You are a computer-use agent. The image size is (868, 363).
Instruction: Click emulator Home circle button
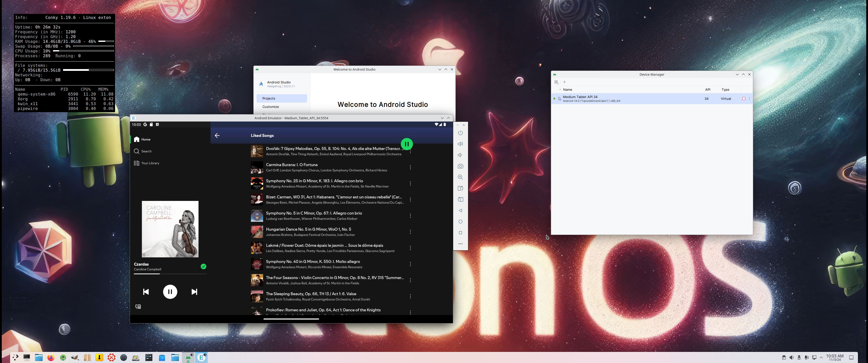click(x=460, y=222)
